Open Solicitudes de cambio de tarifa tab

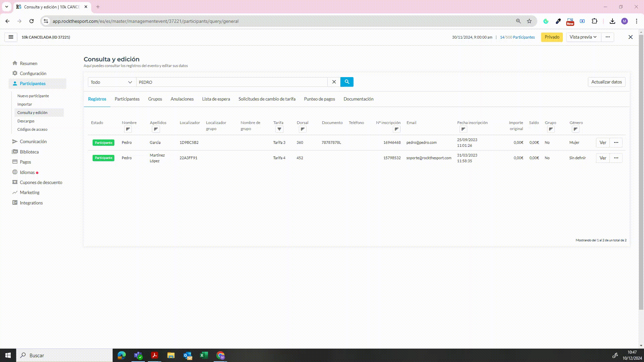coord(267,99)
